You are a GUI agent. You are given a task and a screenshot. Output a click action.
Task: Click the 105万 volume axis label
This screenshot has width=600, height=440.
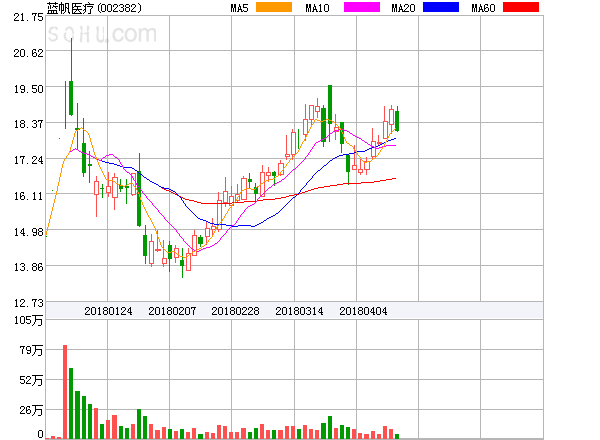(28, 320)
